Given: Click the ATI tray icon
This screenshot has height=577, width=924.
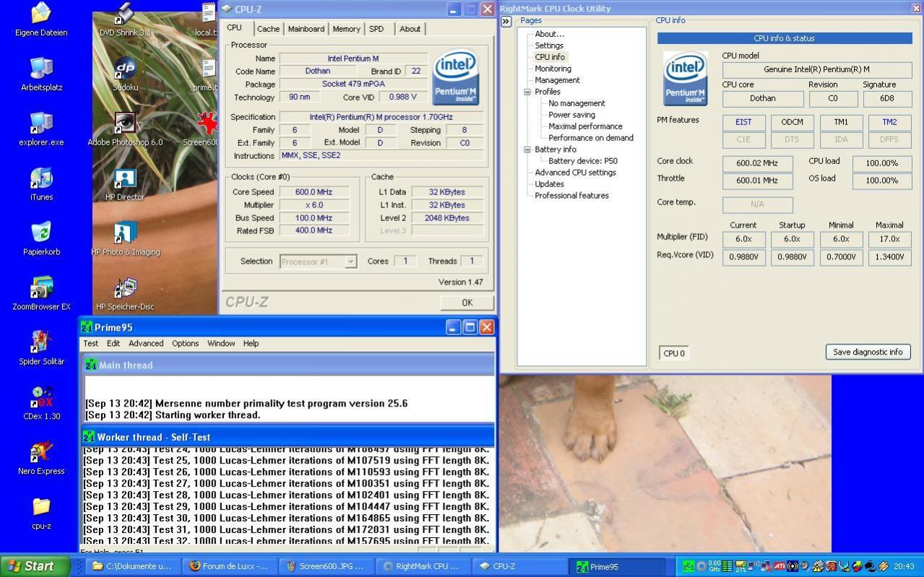Looking at the screenshot, I should point(780,566).
